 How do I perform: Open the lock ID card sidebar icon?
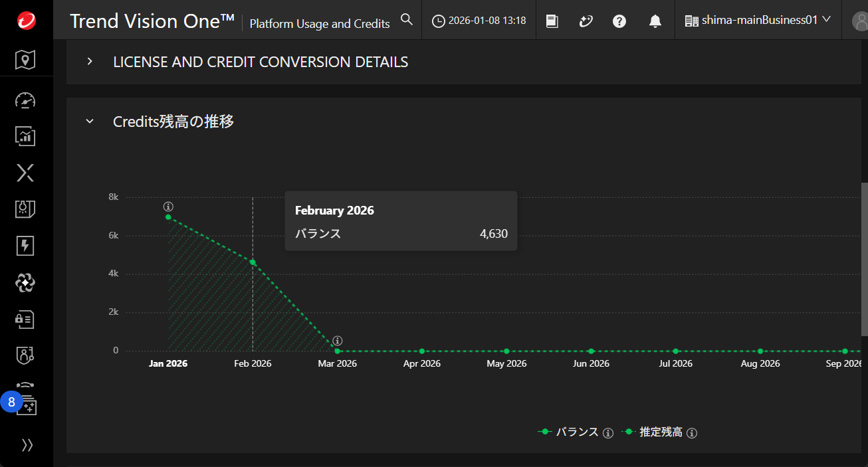[25, 320]
